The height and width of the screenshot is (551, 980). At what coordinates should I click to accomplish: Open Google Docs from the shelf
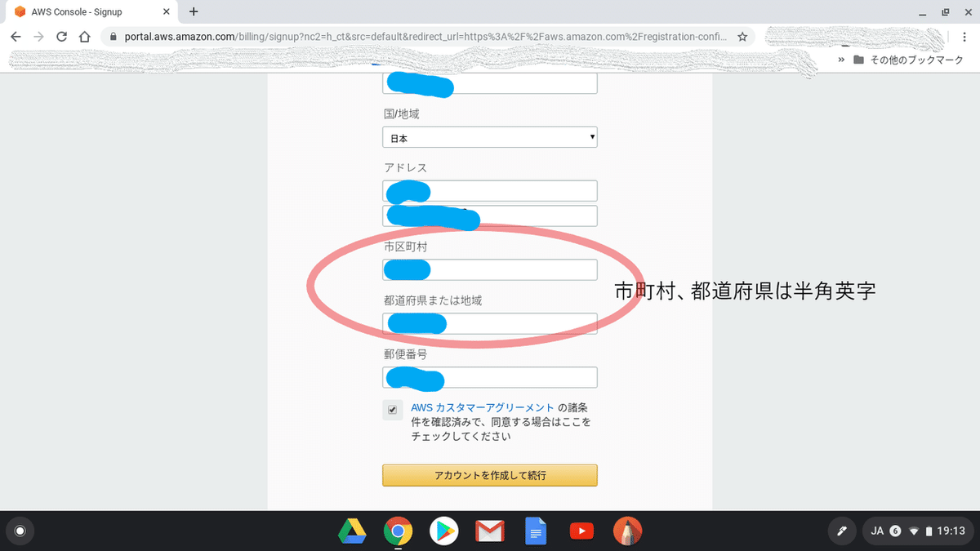point(536,531)
